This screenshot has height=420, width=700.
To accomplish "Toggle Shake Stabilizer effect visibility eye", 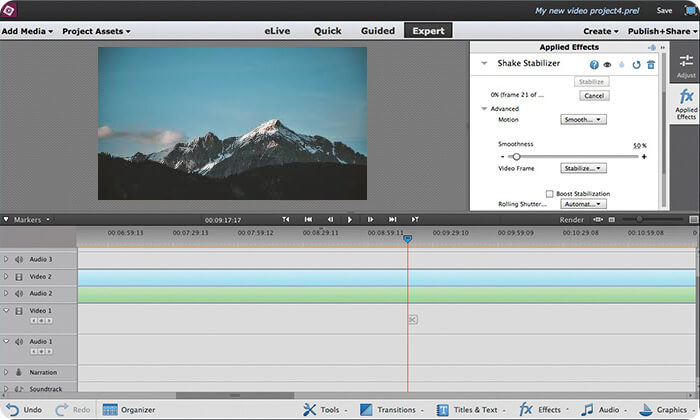I will [x=607, y=65].
